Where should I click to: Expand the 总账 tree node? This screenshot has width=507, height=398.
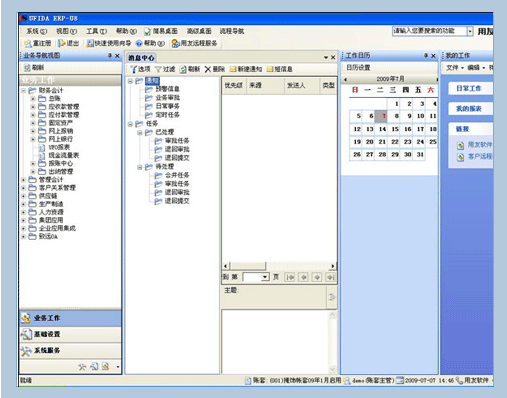(33, 99)
